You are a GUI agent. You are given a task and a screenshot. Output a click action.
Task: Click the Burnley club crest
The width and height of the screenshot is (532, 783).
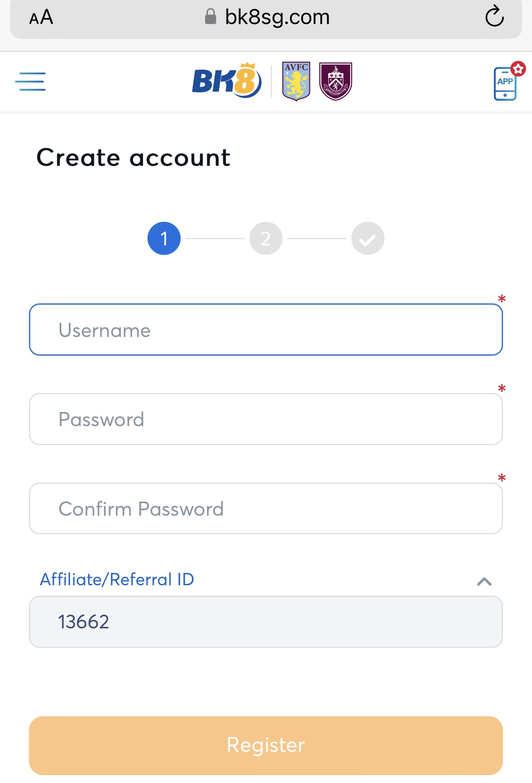(x=335, y=81)
